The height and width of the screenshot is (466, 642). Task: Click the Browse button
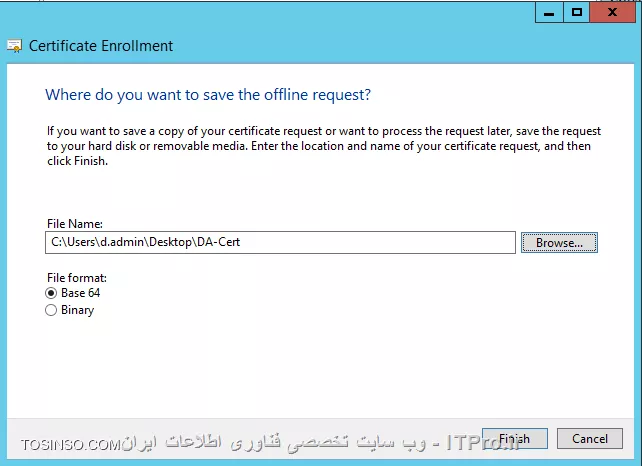[x=559, y=242]
